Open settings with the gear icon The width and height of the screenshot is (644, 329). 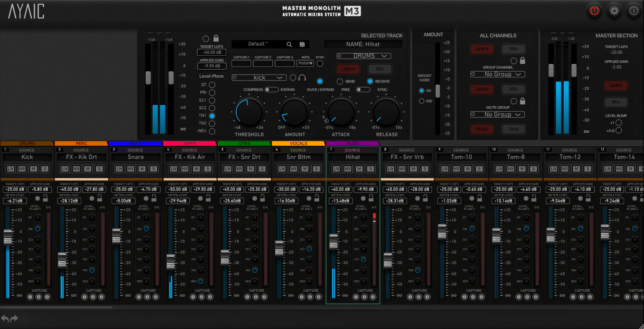click(x=614, y=11)
